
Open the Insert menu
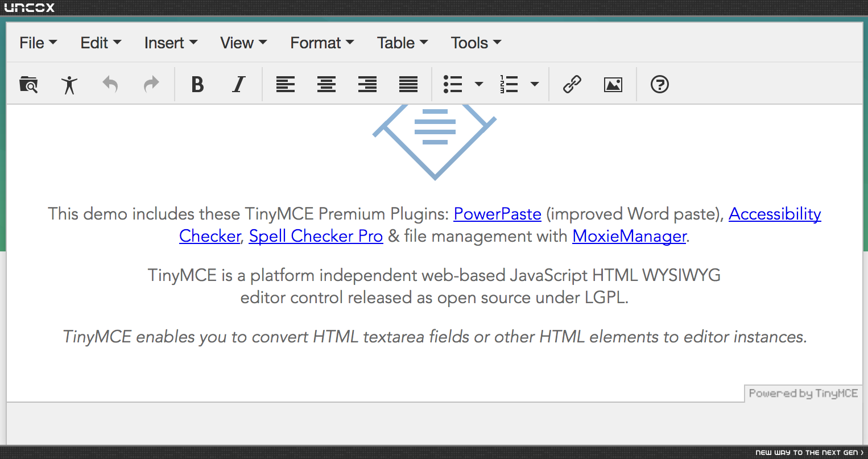[171, 43]
